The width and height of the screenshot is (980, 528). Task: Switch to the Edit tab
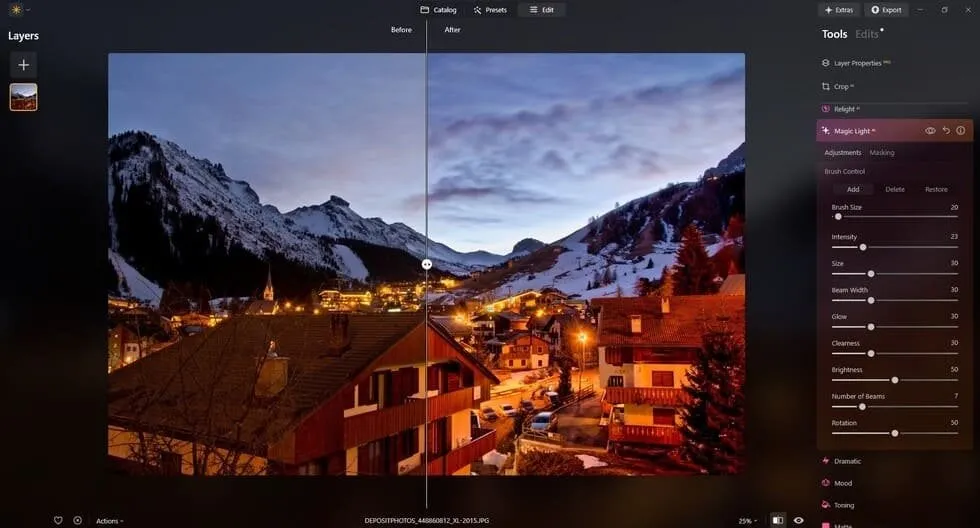coord(542,10)
